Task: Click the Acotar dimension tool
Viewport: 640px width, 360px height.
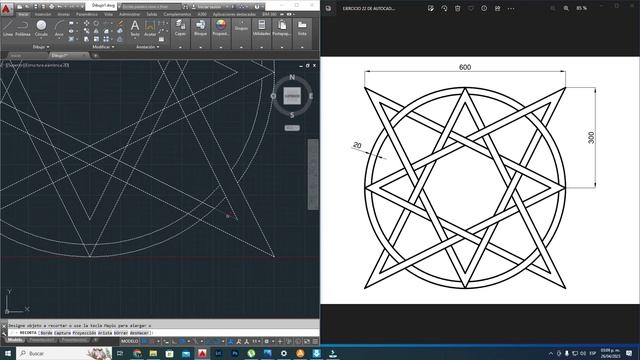Action: point(150,28)
